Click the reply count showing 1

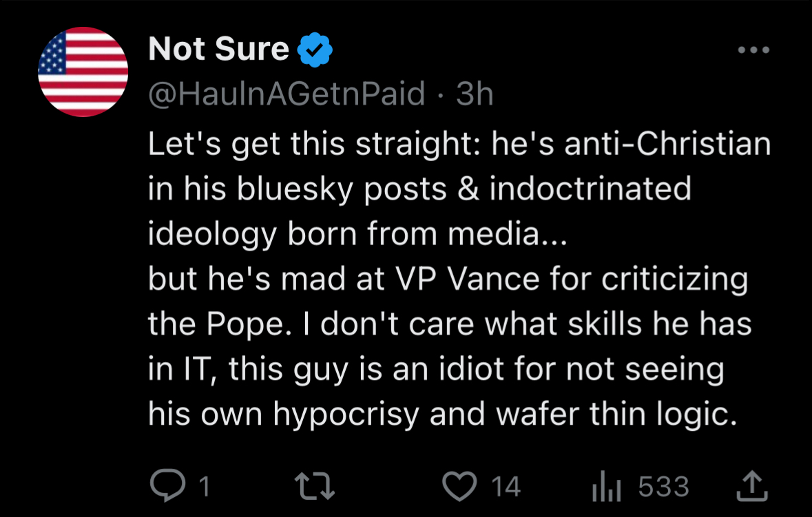[203, 487]
